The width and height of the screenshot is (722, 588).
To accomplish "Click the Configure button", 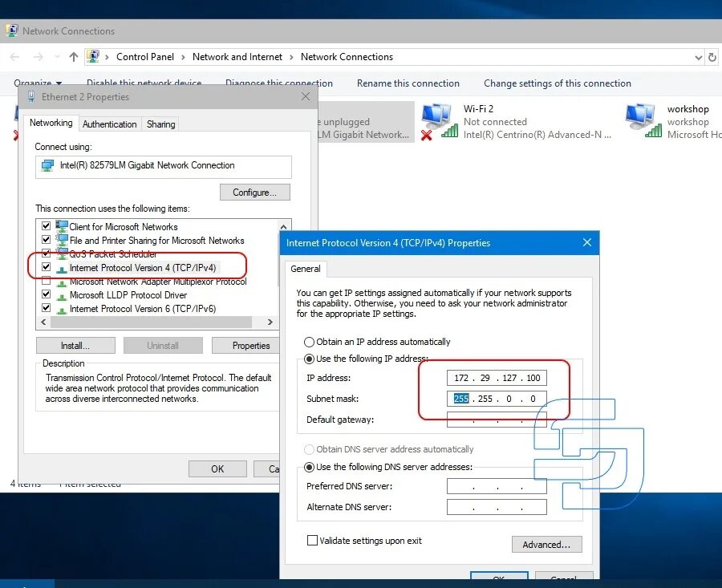I will pos(254,192).
